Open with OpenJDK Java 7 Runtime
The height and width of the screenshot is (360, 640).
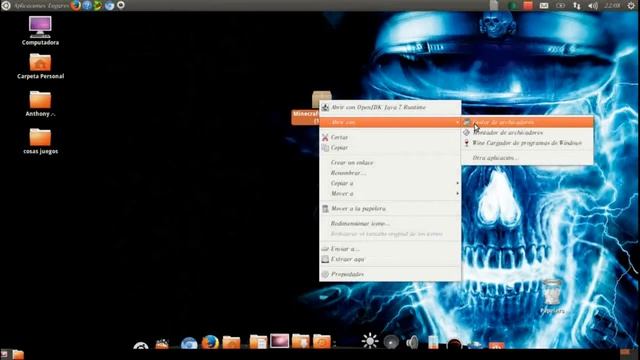[x=390, y=107]
